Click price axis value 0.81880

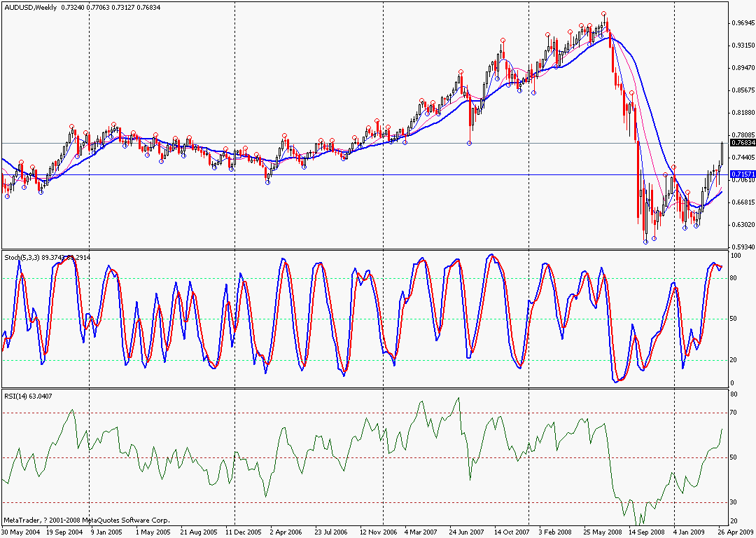pos(743,113)
